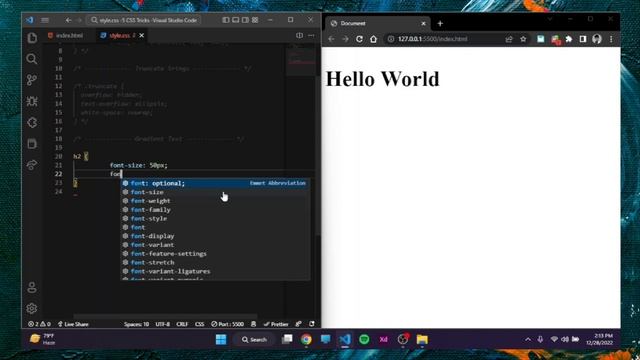Open notifications bell in the status bar
The image size is (640, 360).
(x=312, y=324)
